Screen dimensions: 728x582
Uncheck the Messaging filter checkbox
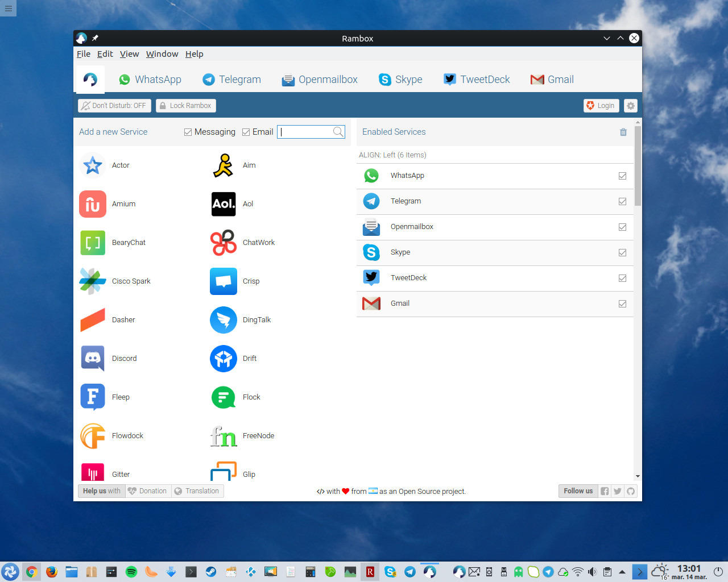[x=188, y=132]
